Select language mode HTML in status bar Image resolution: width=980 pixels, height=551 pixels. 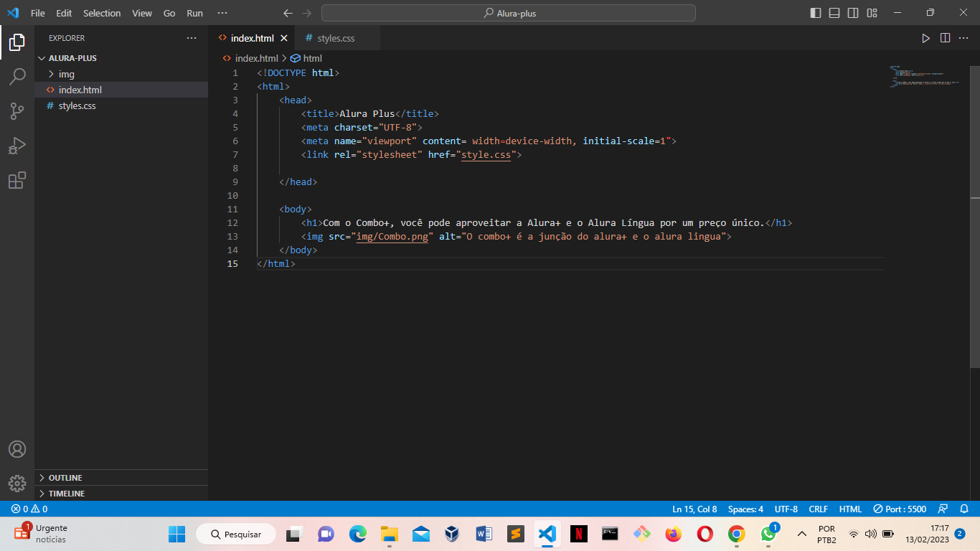pyautogui.click(x=850, y=509)
